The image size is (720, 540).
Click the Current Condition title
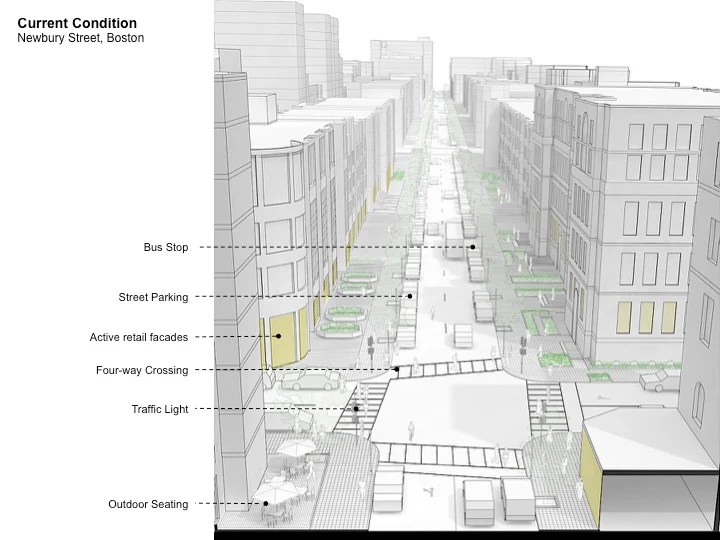tap(77, 23)
